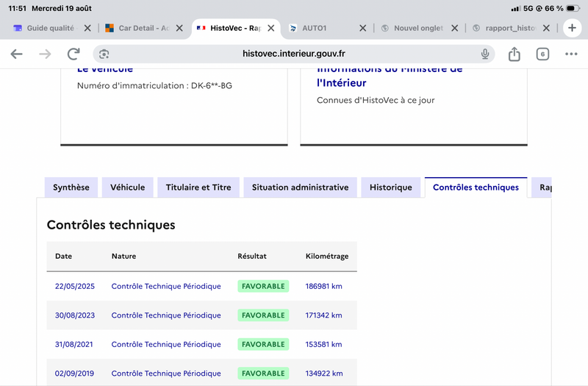Open the Titulaire et Titre tab
588x386 pixels.
point(198,187)
